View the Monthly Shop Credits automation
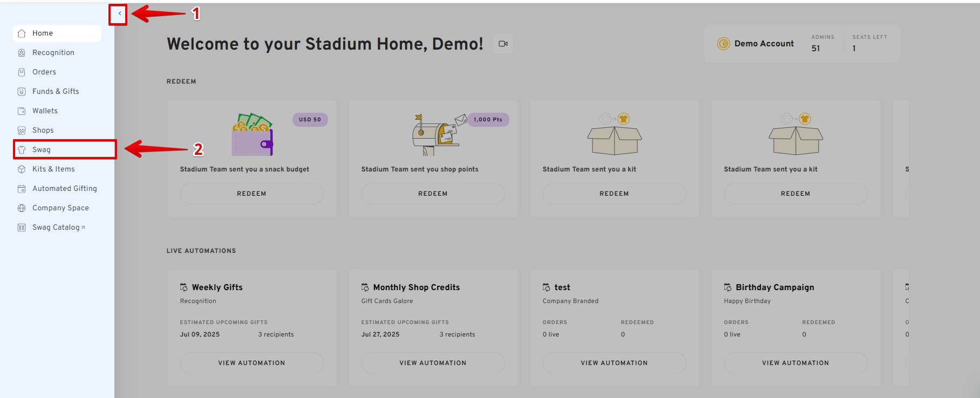Image resolution: width=980 pixels, height=398 pixels. pyautogui.click(x=433, y=363)
